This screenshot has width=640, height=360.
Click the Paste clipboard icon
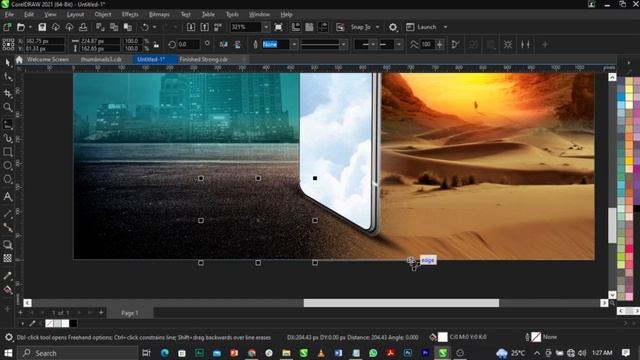pyautogui.click(x=128, y=27)
